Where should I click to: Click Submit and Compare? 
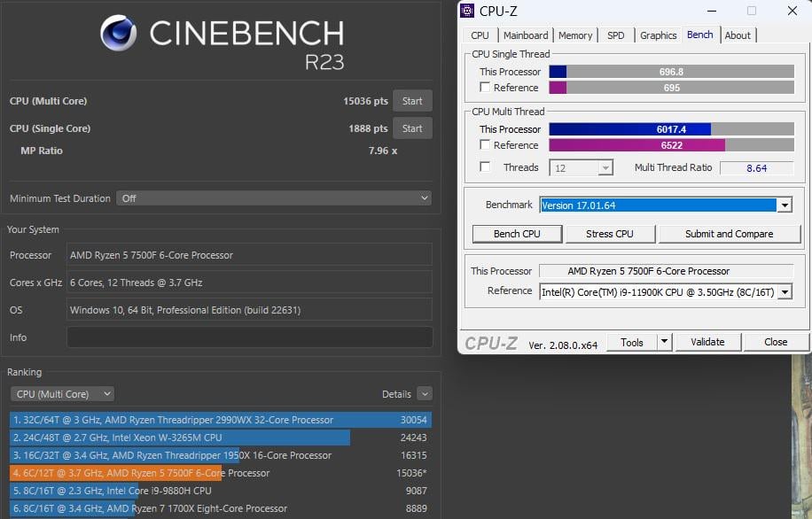coord(730,234)
